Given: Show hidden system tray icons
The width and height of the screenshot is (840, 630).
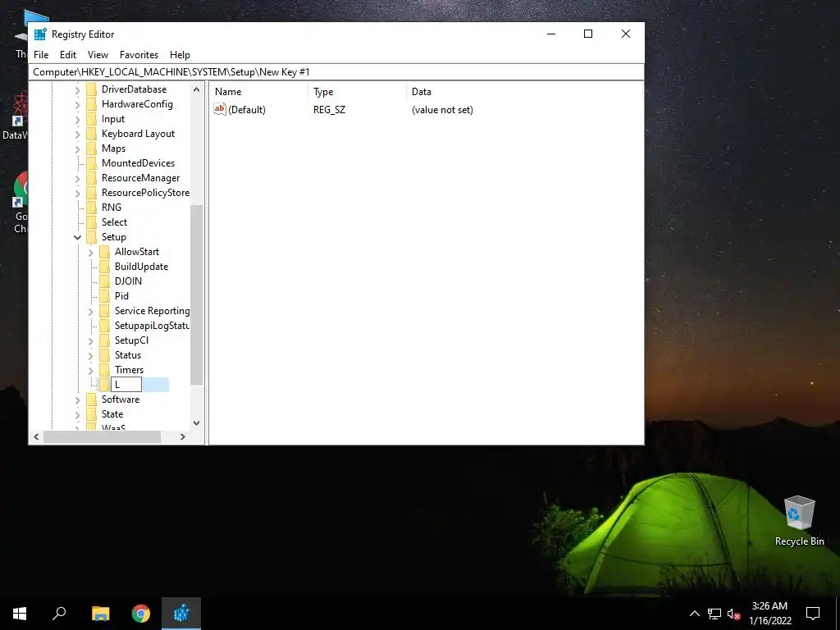Looking at the screenshot, I should pos(694,614).
